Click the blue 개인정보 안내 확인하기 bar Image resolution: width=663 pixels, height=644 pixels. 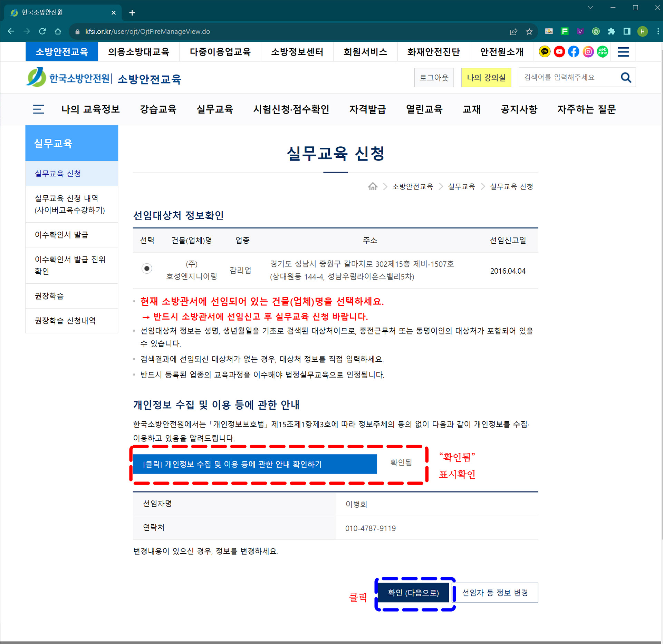click(x=255, y=464)
